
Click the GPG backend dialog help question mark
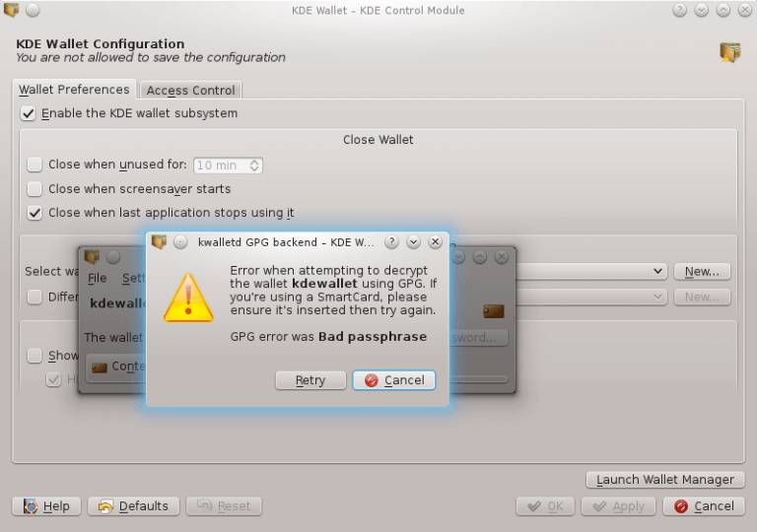coord(391,241)
